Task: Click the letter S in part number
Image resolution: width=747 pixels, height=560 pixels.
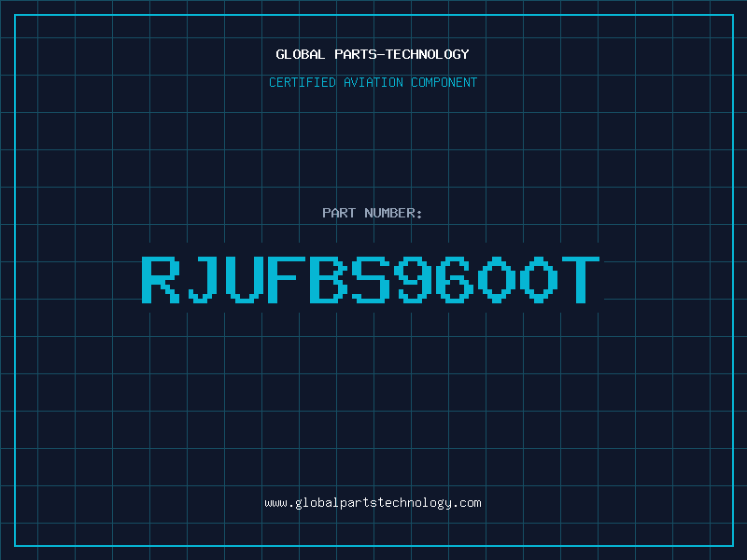Action: click(x=371, y=279)
